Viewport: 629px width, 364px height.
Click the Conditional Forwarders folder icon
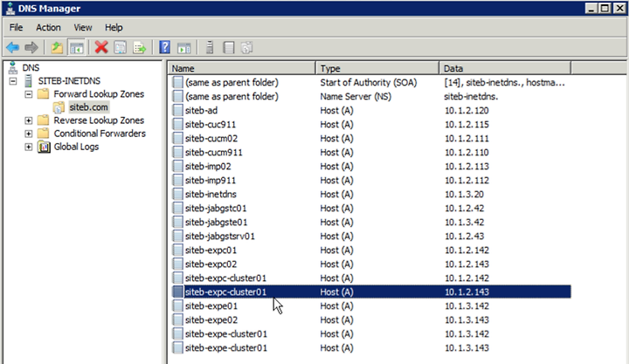click(x=43, y=134)
